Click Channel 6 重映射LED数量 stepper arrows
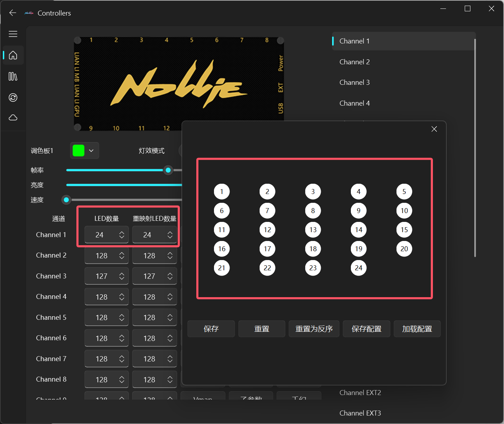The image size is (504, 424). tap(170, 338)
